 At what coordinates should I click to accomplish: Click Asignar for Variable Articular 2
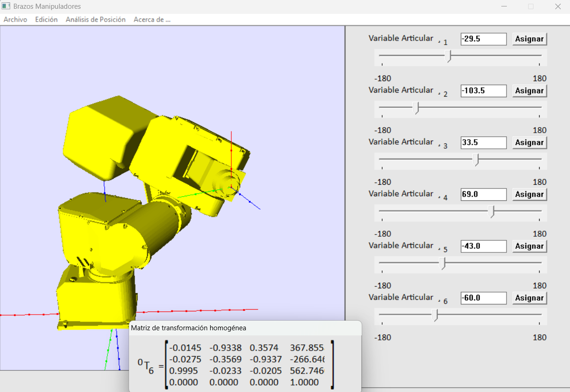(x=529, y=91)
